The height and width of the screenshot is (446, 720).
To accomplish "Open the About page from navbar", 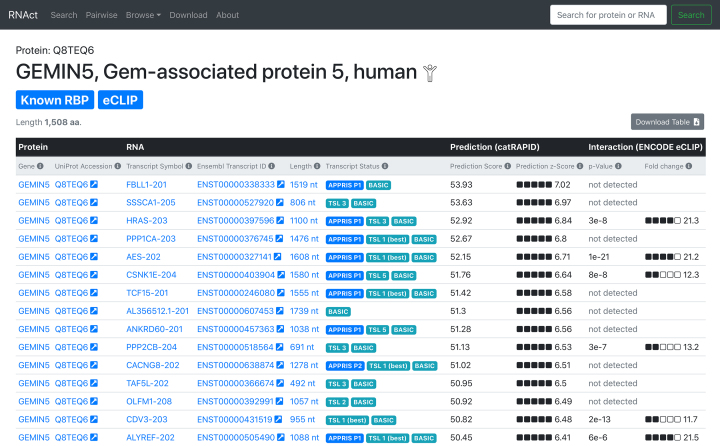I will 227,15.
